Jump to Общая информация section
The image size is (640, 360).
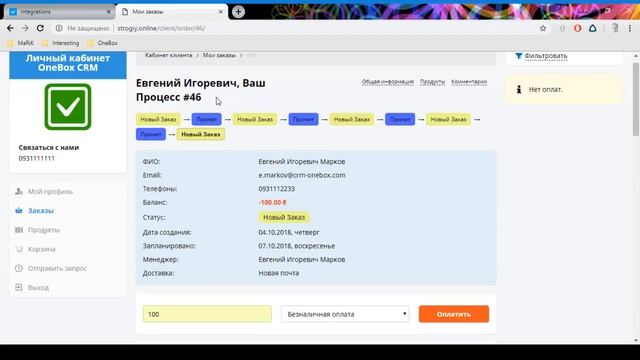pos(388,82)
